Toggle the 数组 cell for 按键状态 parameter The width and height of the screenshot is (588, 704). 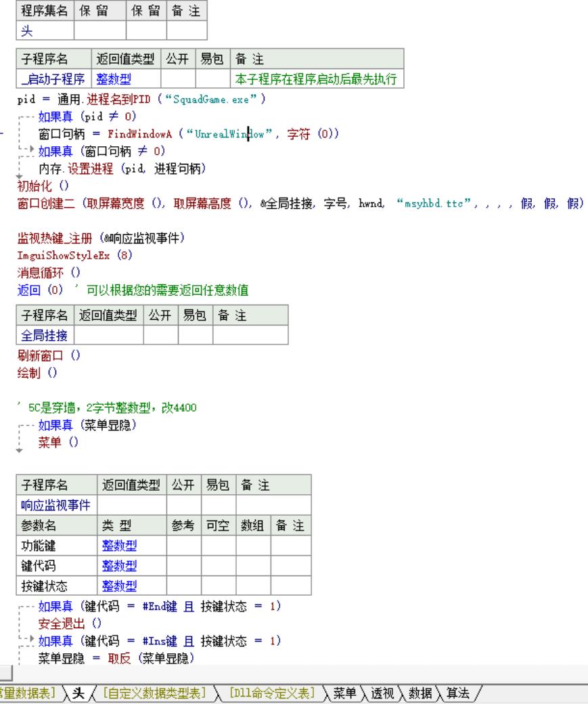coord(253,586)
